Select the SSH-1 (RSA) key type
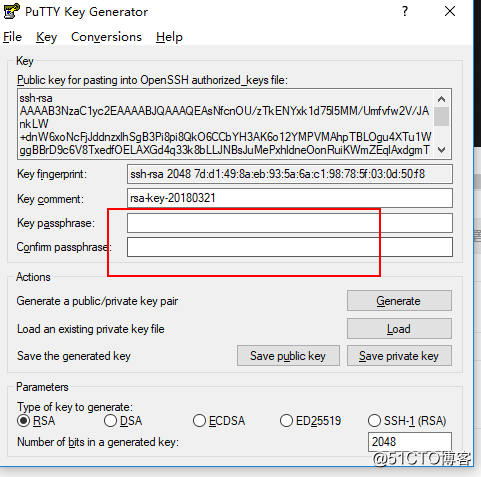 click(x=407, y=421)
